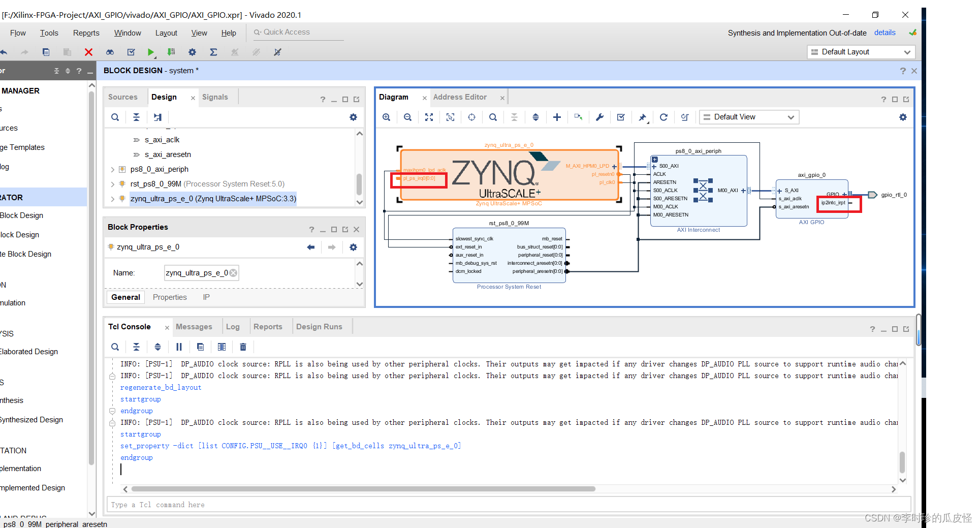This screenshot has height=528, width=980.
Task: Zoom in on the block diagram
Action: (387, 117)
